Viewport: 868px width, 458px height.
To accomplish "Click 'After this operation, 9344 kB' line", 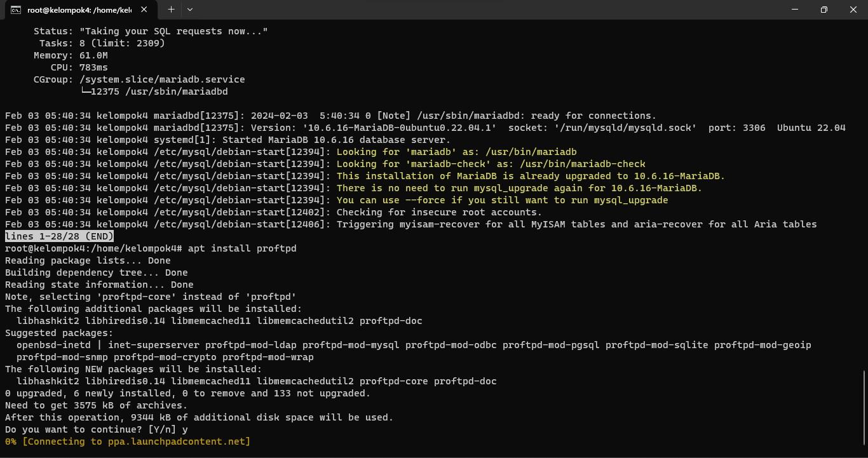I will click(x=200, y=417).
